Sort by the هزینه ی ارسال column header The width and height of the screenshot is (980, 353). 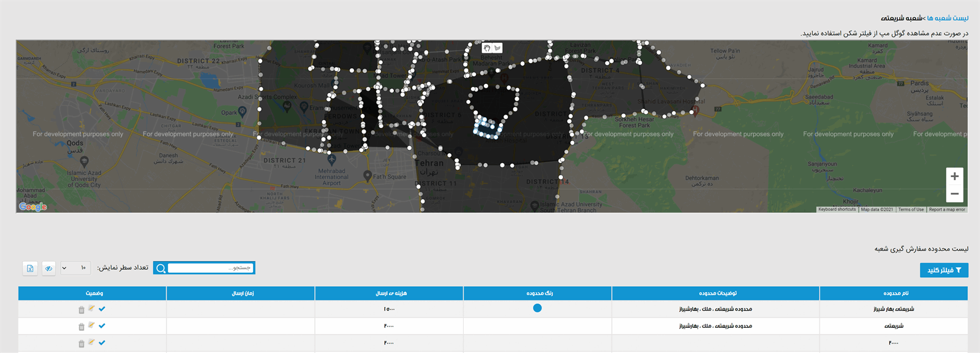(x=390, y=294)
